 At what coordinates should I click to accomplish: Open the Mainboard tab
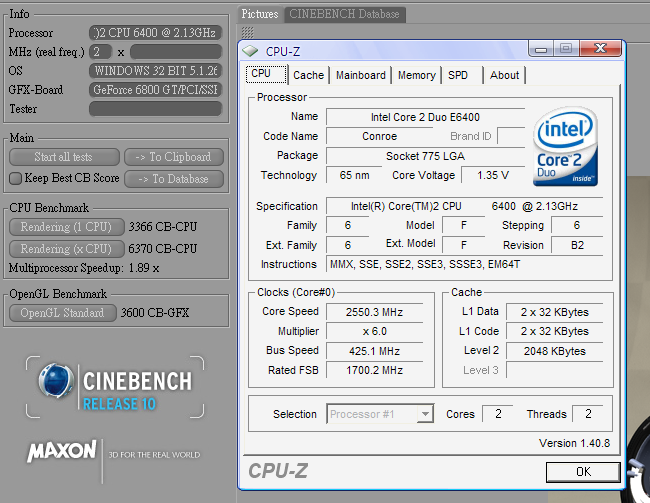click(x=360, y=75)
